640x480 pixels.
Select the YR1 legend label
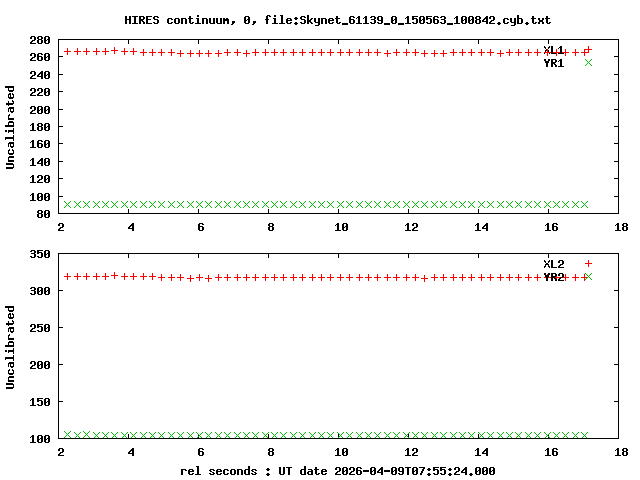(554, 63)
